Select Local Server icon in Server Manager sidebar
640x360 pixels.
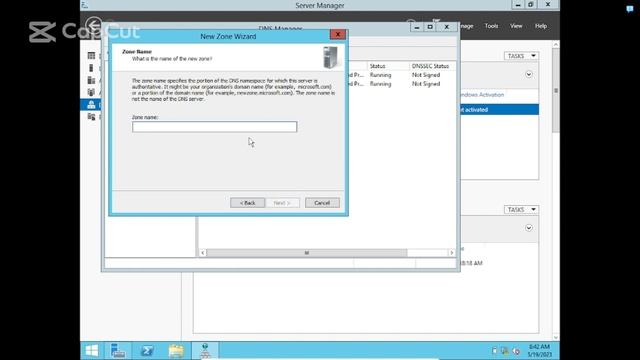click(x=91, y=68)
